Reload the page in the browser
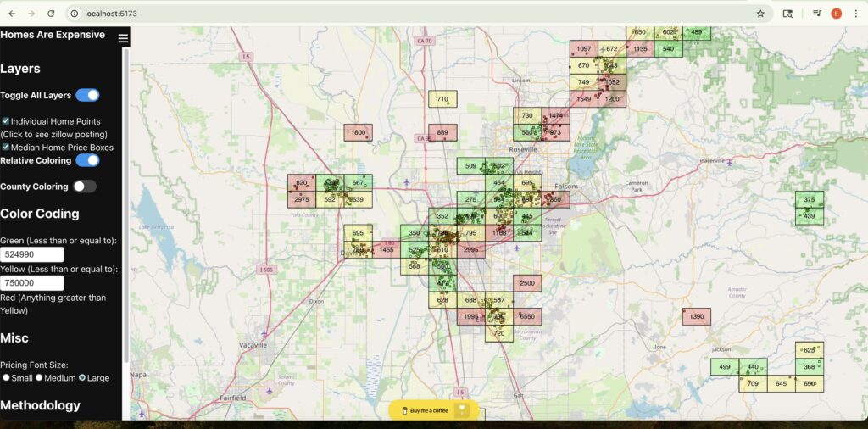 [x=51, y=14]
